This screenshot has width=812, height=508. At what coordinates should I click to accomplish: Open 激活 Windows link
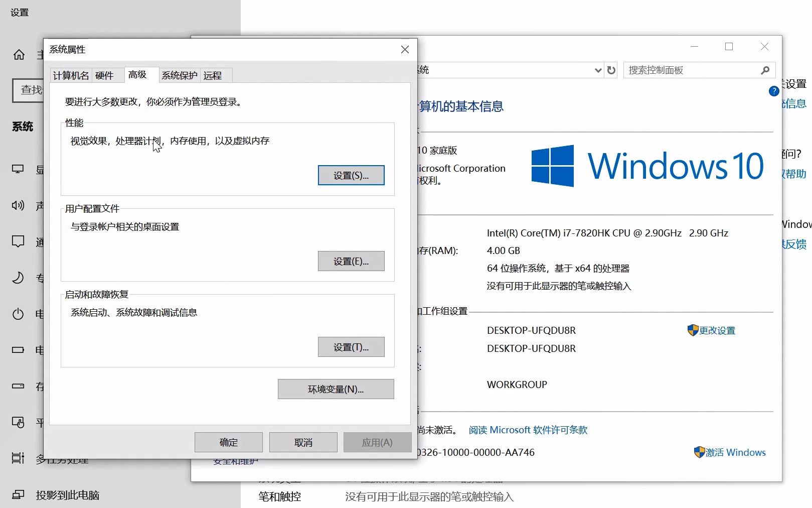[736, 452]
